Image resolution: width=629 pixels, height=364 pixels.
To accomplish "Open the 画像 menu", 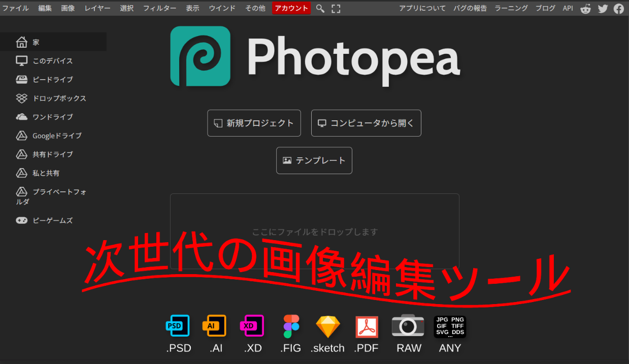I will [68, 8].
